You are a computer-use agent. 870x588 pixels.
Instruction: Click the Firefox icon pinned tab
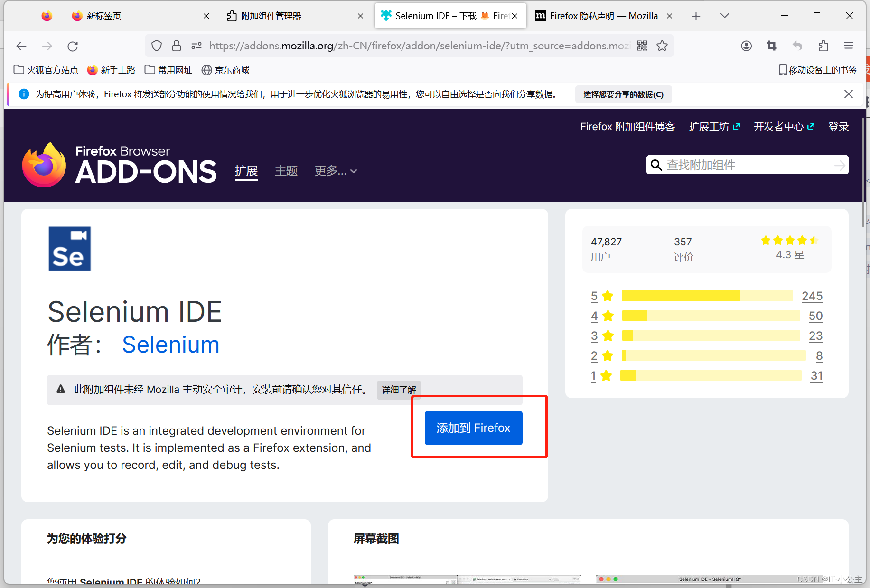(47, 16)
